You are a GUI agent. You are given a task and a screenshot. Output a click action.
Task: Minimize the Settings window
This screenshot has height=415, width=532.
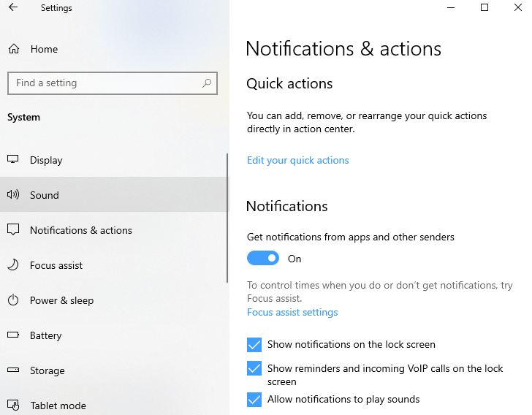(x=451, y=7)
